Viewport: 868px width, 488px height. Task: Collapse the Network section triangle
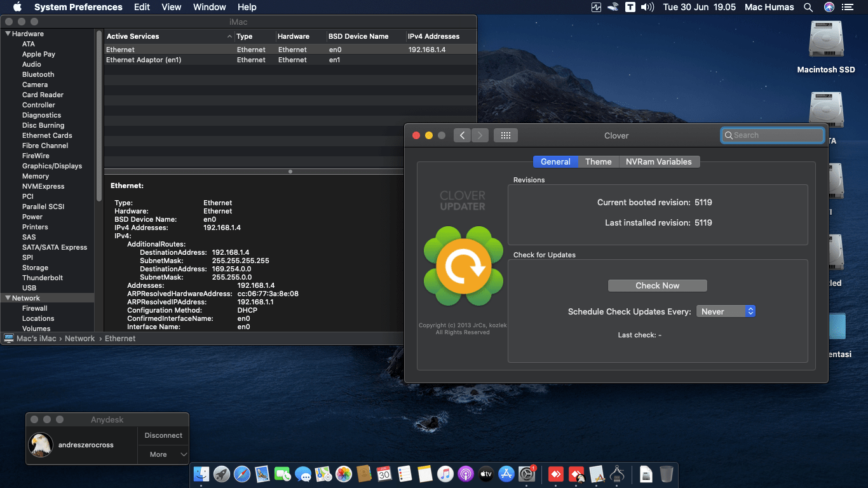tap(8, 298)
